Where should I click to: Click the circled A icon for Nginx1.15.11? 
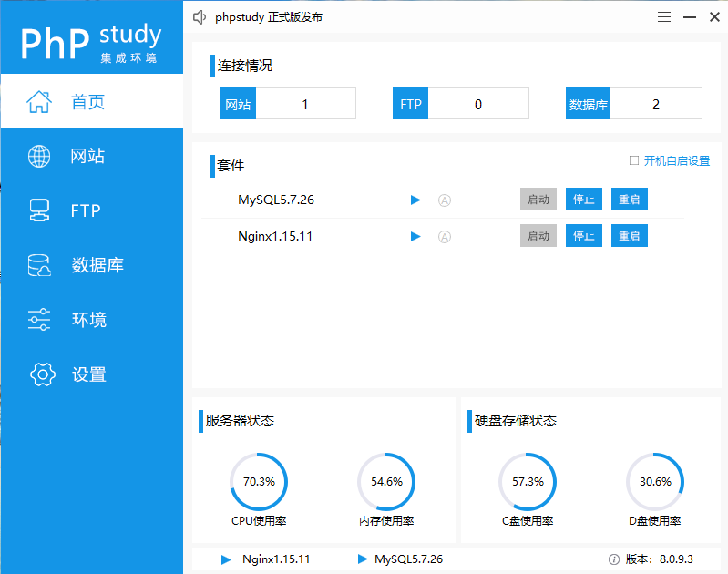(x=445, y=237)
